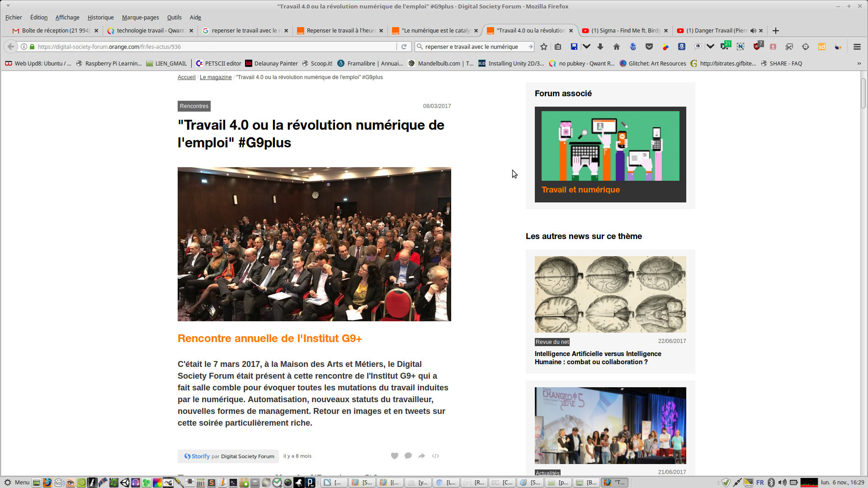Click the page vertical scrollbar thumb

coord(863,93)
